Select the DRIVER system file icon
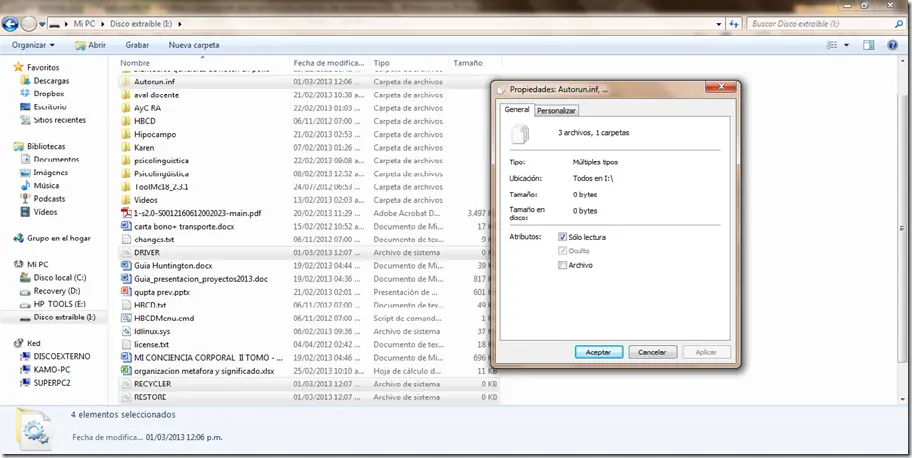Image resolution: width=912 pixels, height=458 pixels. 126,253
